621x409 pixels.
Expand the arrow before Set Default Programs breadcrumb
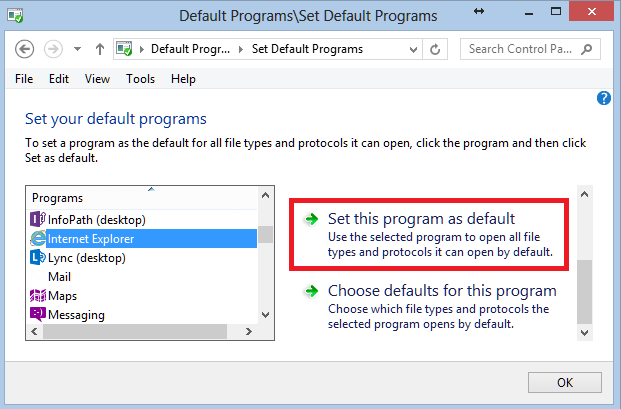pyautogui.click(x=241, y=49)
